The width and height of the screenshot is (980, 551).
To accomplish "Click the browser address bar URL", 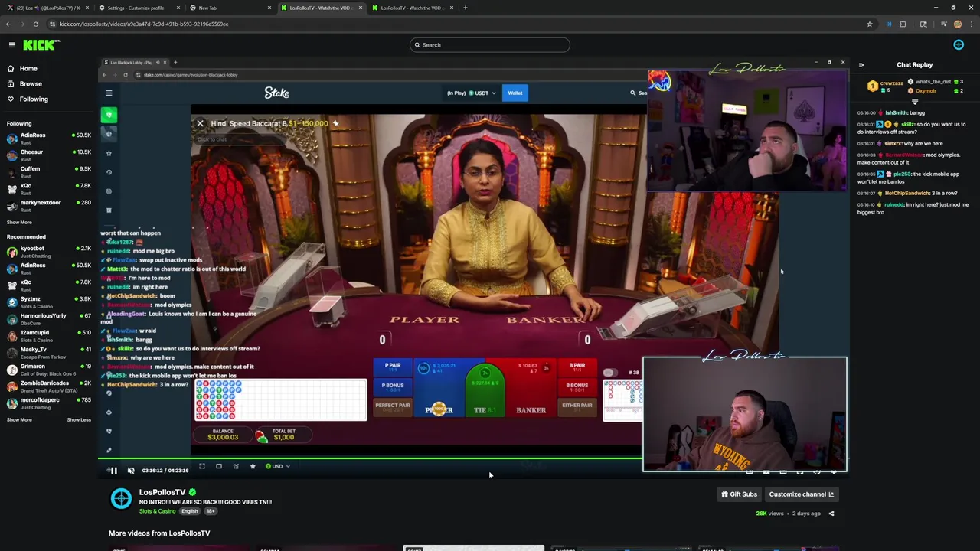I will [x=144, y=24].
